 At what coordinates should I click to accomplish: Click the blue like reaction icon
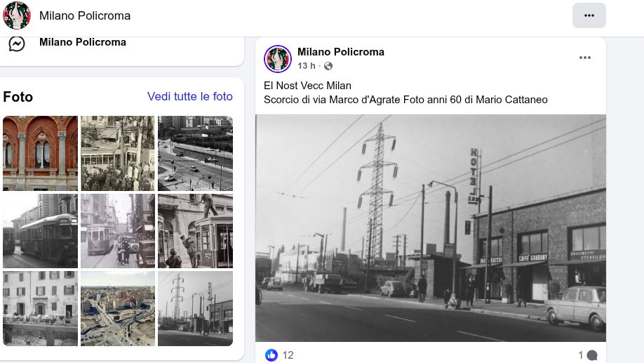(x=271, y=355)
